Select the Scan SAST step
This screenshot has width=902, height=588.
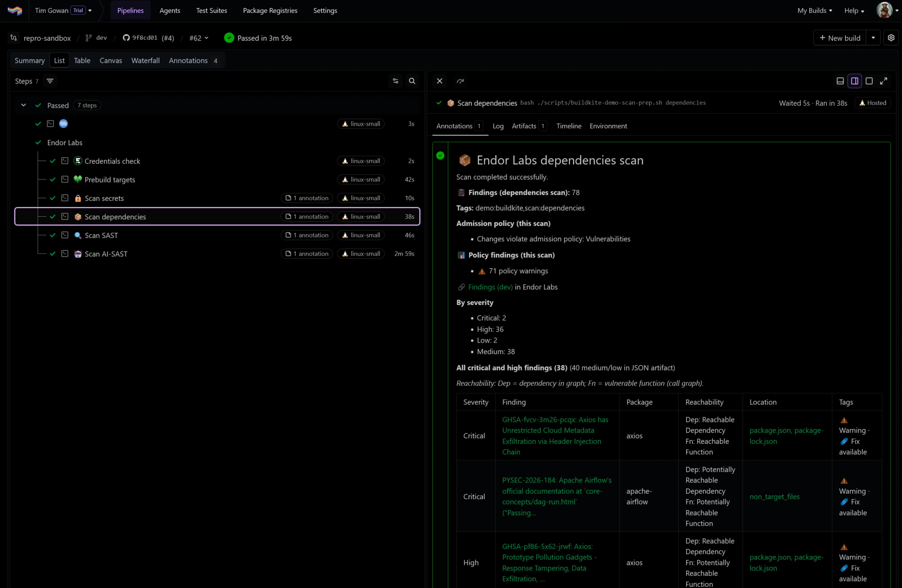pos(217,235)
